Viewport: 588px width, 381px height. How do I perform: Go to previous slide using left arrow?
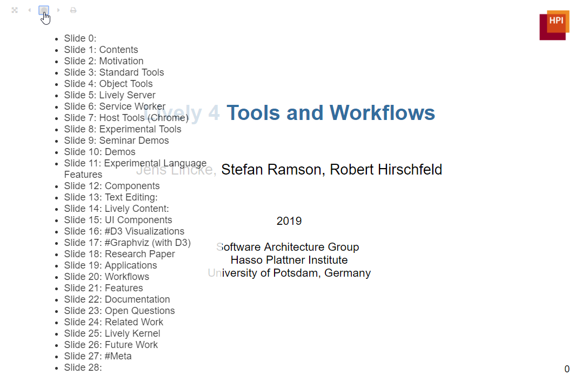(29, 10)
